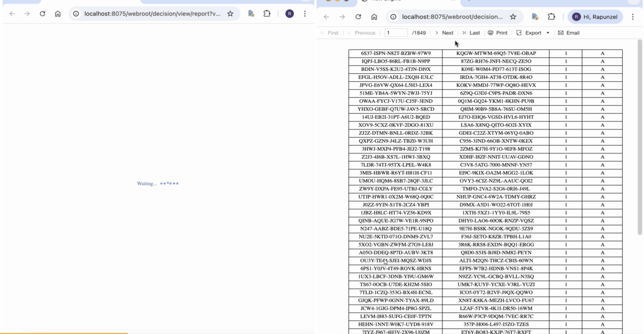Open Extensions puzzle icon in right browser
Screen dimensions: 644x334
[x=551, y=17]
